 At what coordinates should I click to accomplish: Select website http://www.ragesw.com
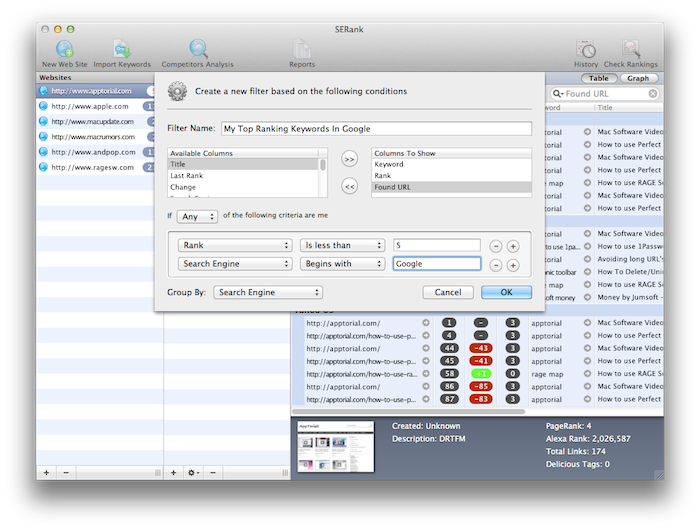coord(95,167)
